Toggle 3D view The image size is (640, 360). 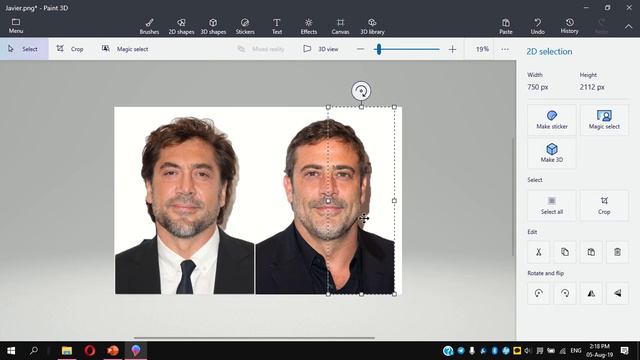(x=321, y=49)
